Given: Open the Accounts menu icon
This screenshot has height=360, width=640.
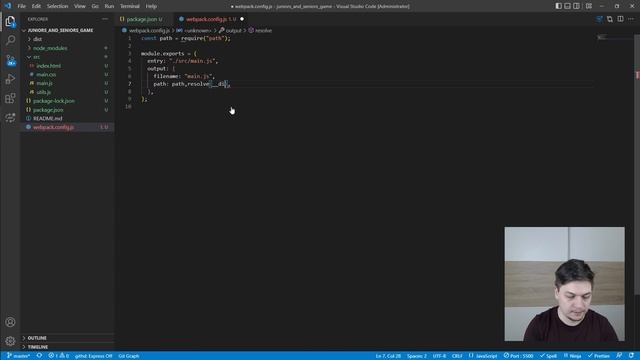Looking at the screenshot, I should click(x=10, y=322).
